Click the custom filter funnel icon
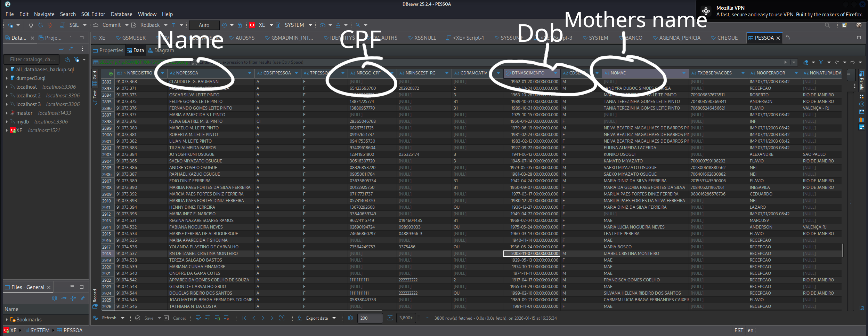 pos(821,62)
